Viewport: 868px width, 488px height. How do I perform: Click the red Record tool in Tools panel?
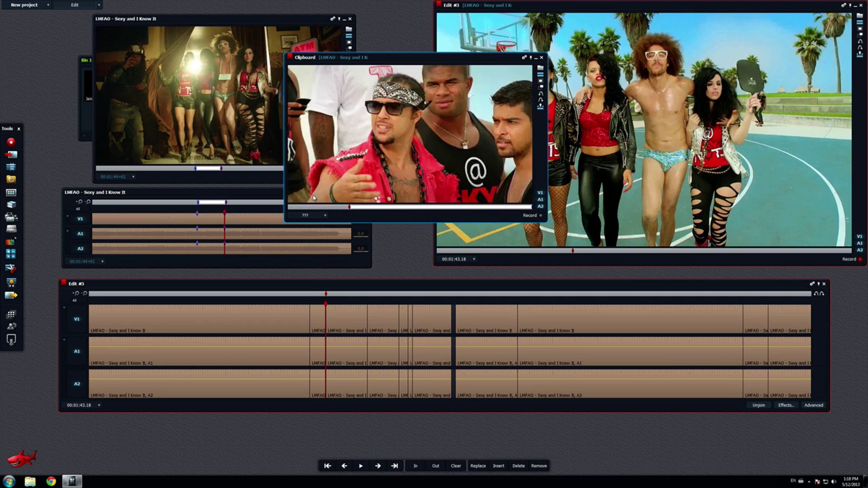click(11, 142)
